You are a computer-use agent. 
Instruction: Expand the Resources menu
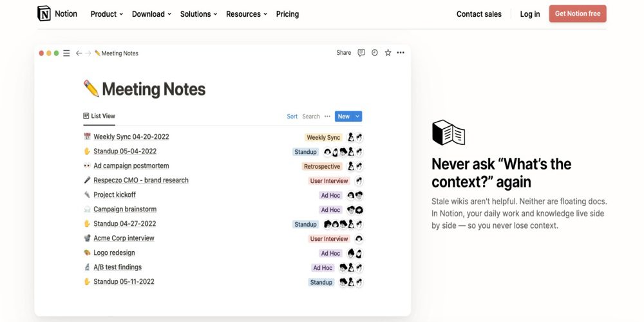[x=247, y=14]
